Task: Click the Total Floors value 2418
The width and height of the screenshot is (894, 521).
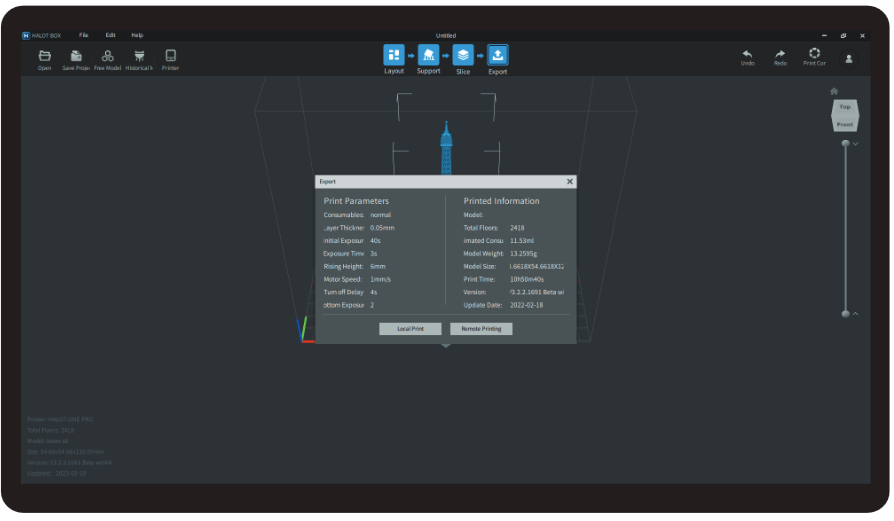Action: tap(517, 228)
